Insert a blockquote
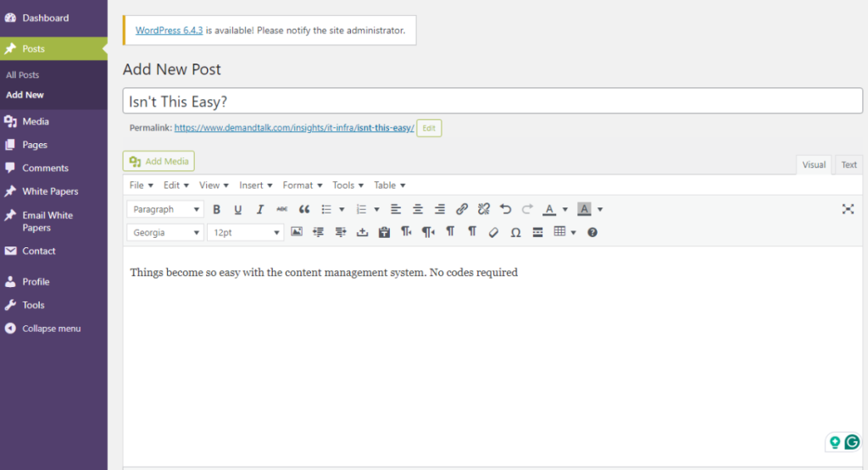The height and width of the screenshot is (470, 868). (304, 209)
